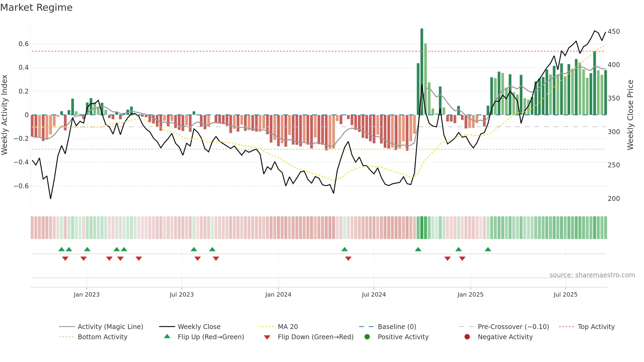Click the Weekly Activity Index axis title
The height and width of the screenshot is (362, 644).
(5, 115)
